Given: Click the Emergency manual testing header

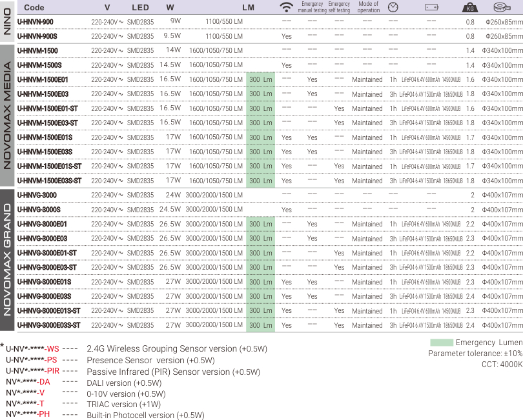Looking at the screenshot, I should [x=313, y=7].
